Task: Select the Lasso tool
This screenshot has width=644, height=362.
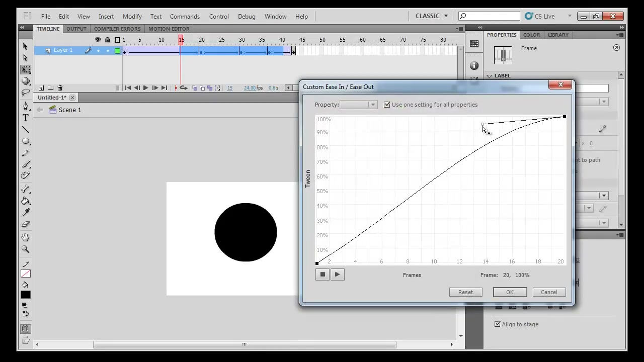Action: [x=26, y=93]
